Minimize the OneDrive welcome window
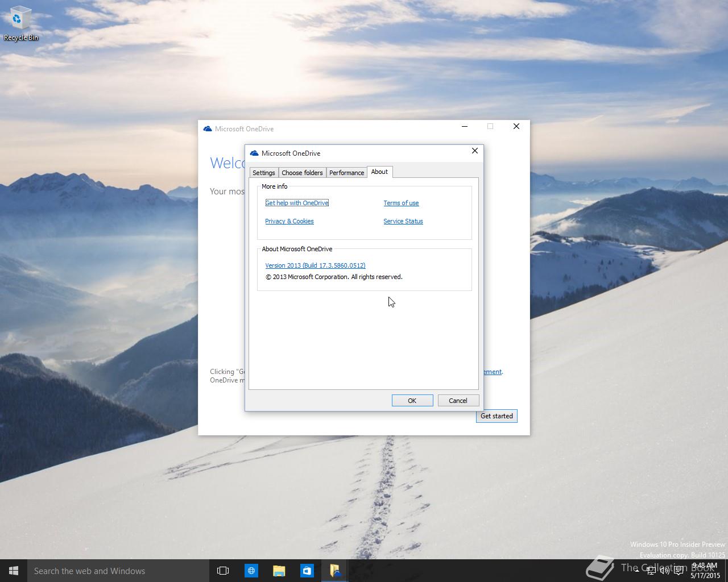728x582 pixels. (465, 126)
